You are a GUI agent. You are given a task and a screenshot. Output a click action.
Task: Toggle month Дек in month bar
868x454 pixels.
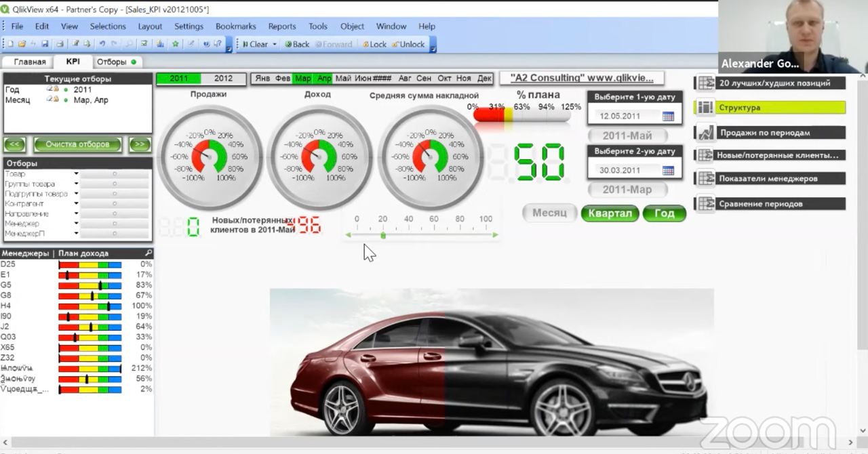point(484,79)
